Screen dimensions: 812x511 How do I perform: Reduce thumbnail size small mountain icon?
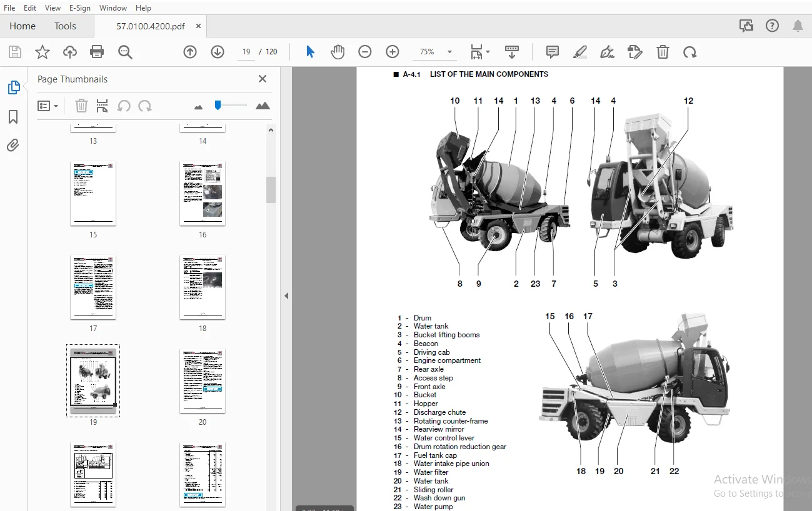[199, 107]
